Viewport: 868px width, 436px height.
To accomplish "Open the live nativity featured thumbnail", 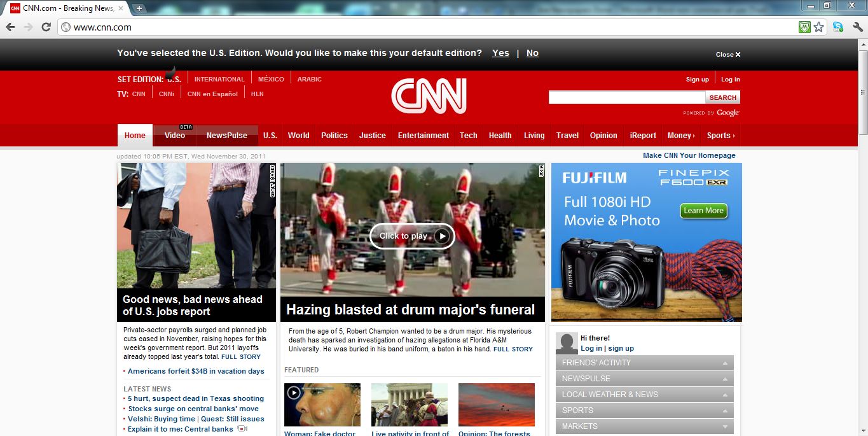I will (x=410, y=405).
